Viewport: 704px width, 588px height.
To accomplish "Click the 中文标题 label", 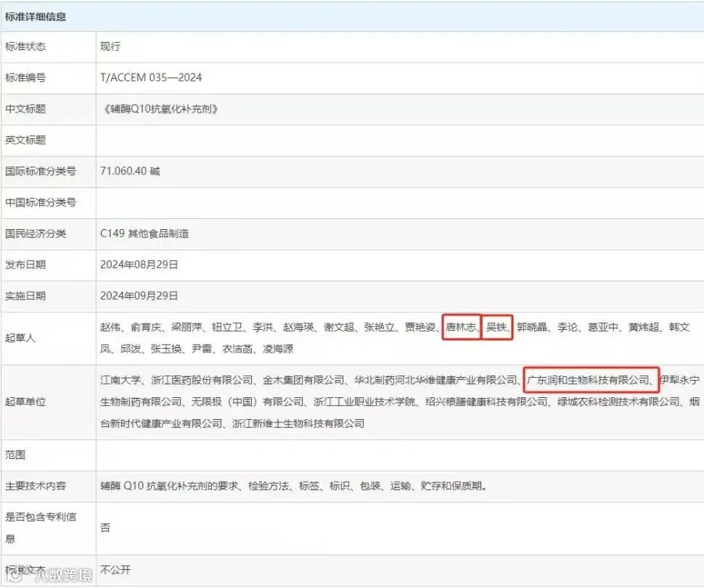I will point(25,109).
